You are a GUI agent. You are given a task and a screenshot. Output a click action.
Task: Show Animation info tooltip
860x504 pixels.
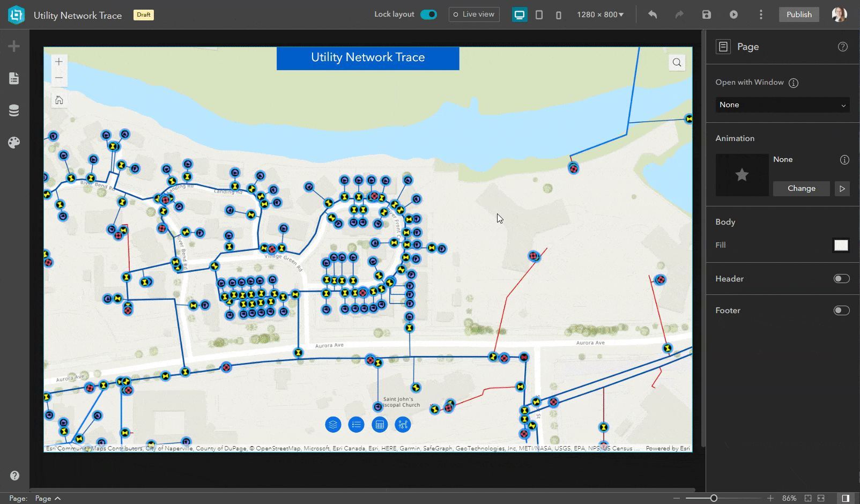[844, 160]
